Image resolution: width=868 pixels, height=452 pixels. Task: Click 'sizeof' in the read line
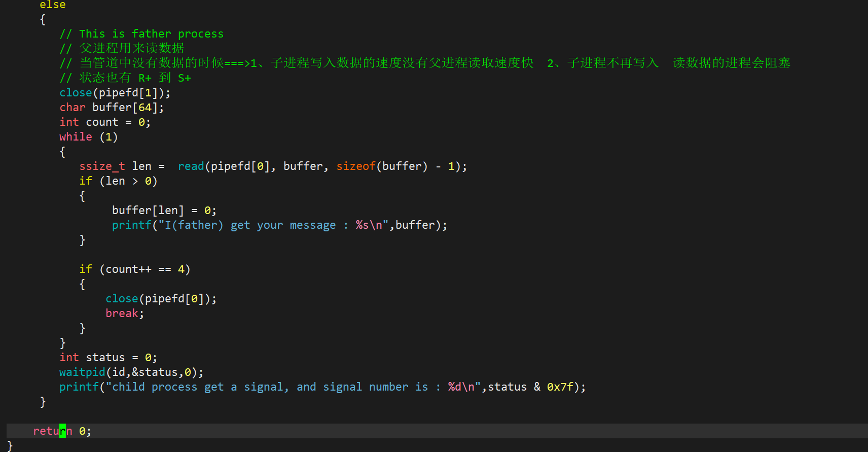tap(356, 166)
